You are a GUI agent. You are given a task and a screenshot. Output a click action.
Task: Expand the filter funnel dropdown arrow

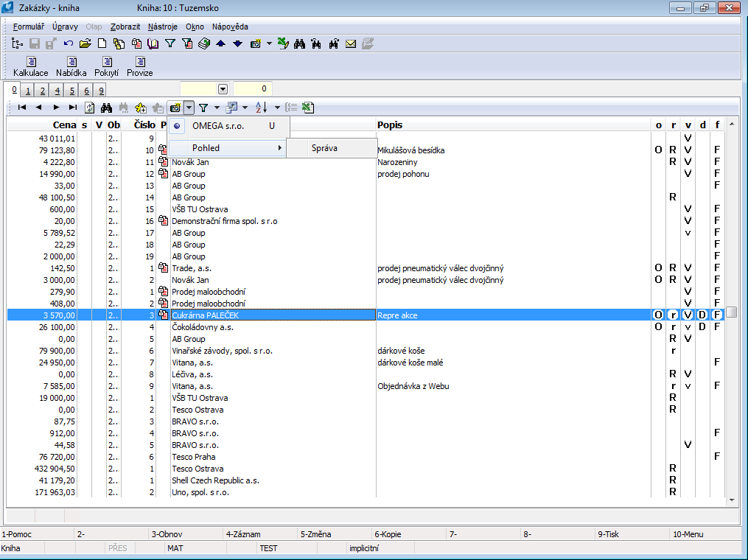217,108
